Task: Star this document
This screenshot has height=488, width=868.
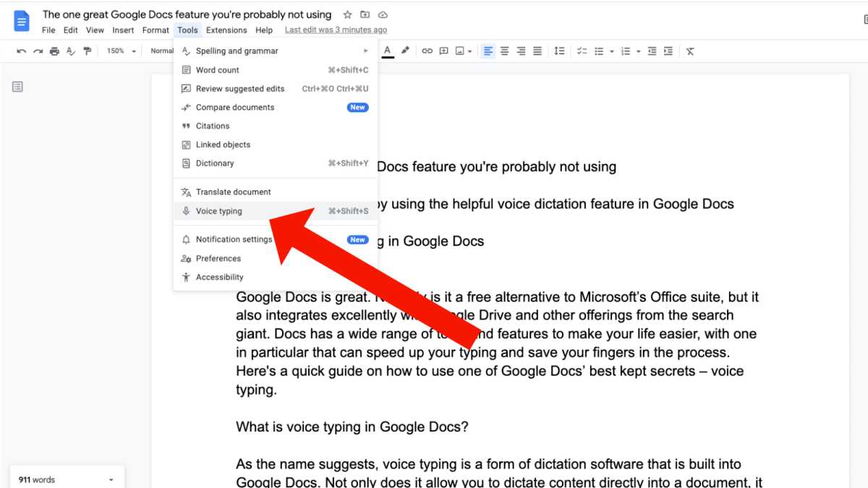Action: (347, 14)
